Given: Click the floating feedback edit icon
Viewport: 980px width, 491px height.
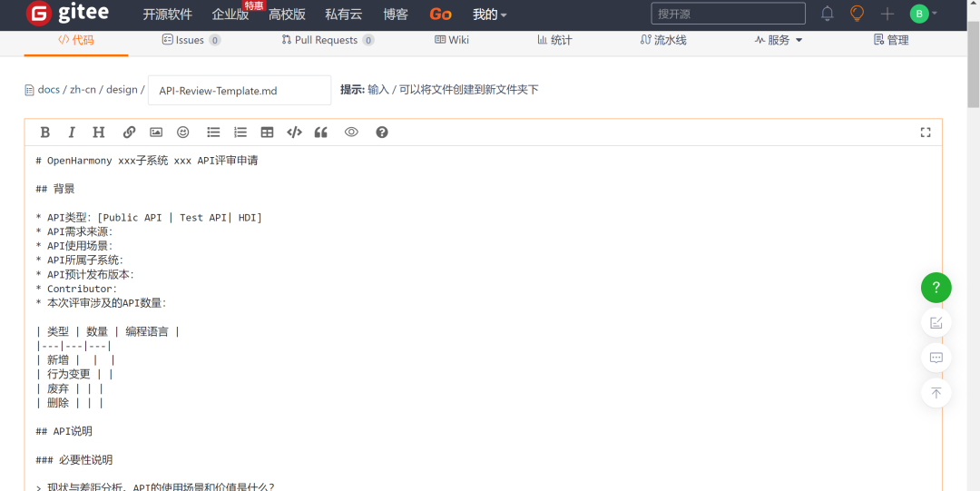Looking at the screenshot, I should click(x=936, y=323).
